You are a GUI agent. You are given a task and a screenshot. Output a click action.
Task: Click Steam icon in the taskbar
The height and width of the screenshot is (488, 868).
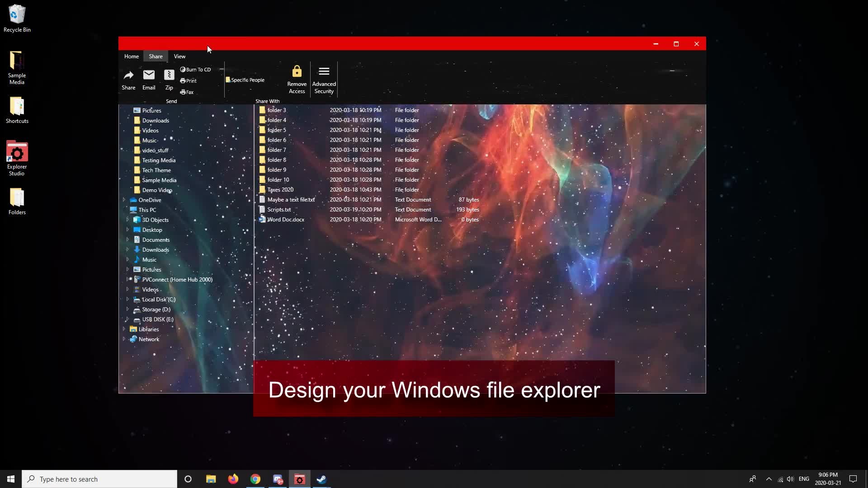coord(321,479)
